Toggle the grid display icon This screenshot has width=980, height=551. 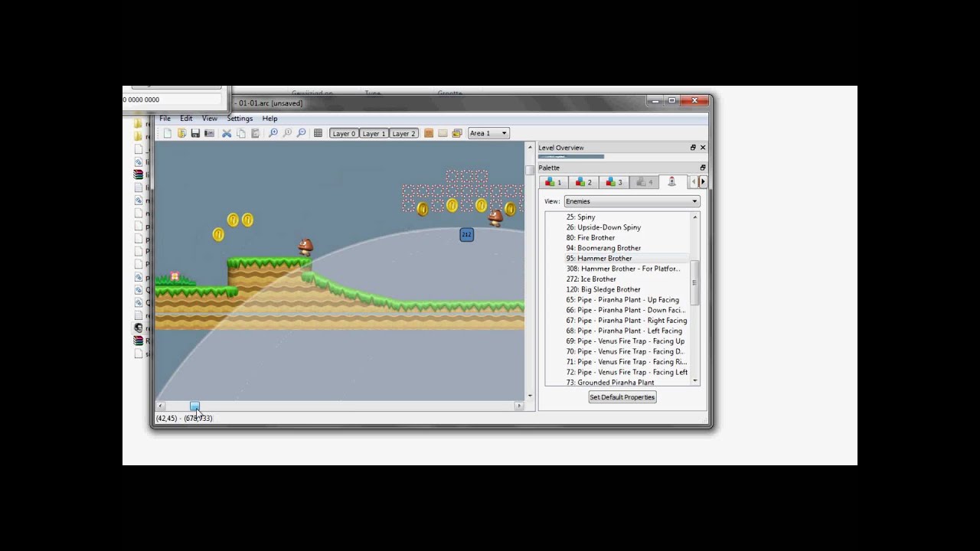(318, 133)
